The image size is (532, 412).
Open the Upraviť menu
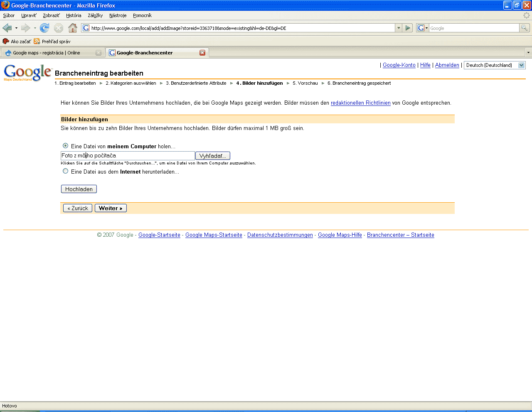tap(29, 15)
